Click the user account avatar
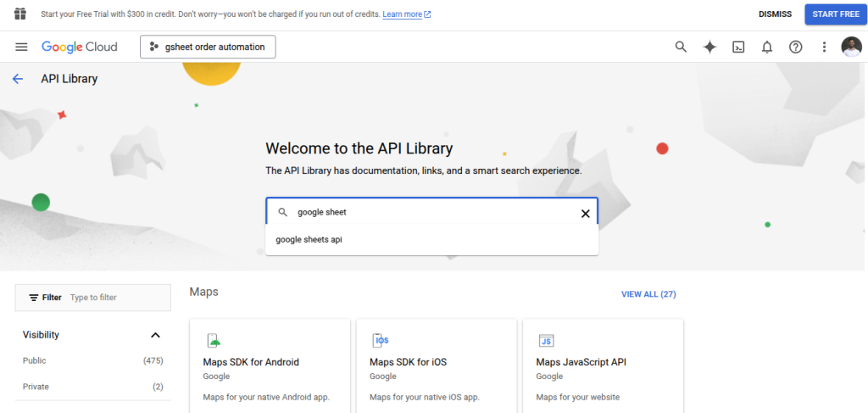Viewport: 868px width, 413px height. (x=851, y=47)
